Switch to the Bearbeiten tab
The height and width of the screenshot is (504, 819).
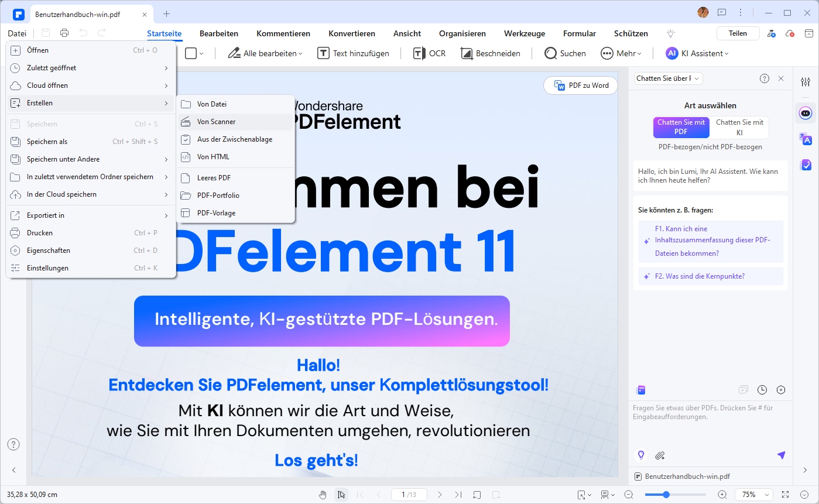coord(218,33)
